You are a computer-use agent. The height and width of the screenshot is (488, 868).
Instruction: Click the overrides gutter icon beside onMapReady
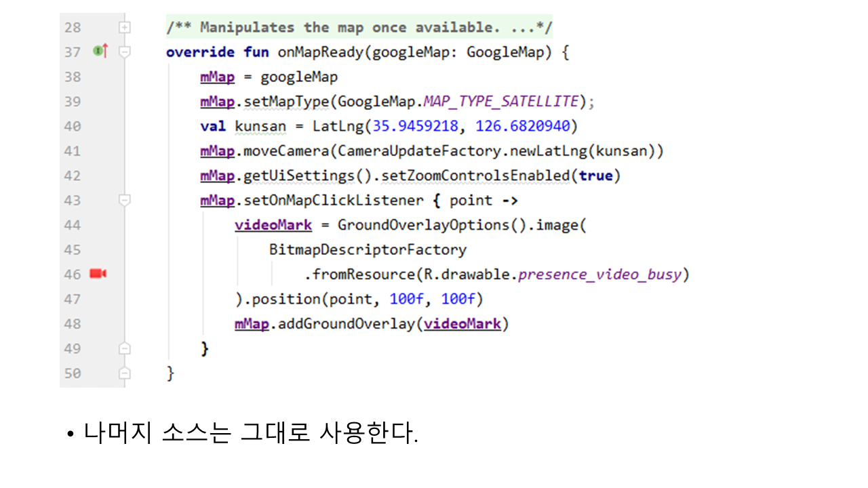click(100, 51)
